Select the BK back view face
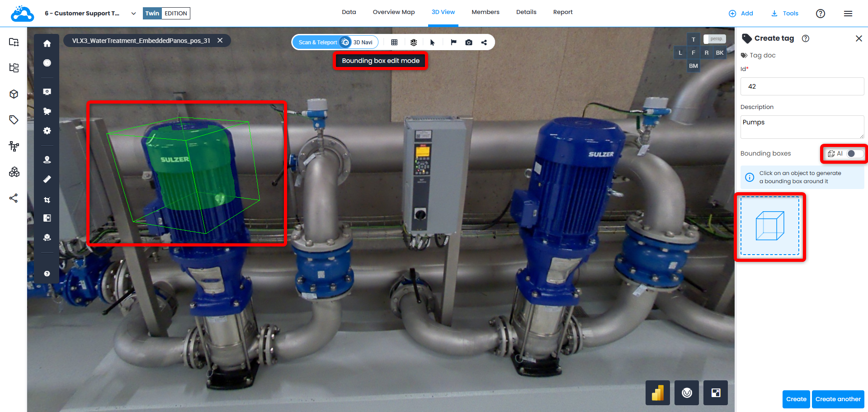Screen dimensions: 868x412 [x=720, y=52]
